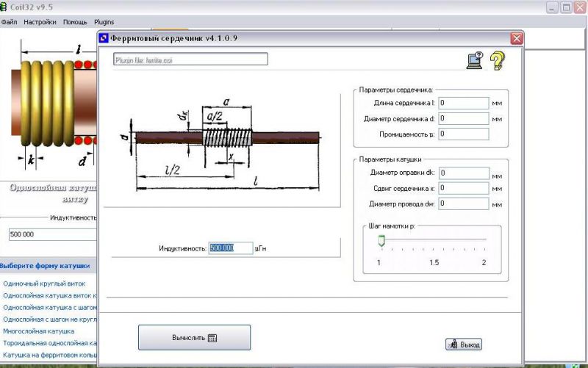Open the Plugins menu
The height and width of the screenshot is (368, 588).
pyautogui.click(x=104, y=22)
